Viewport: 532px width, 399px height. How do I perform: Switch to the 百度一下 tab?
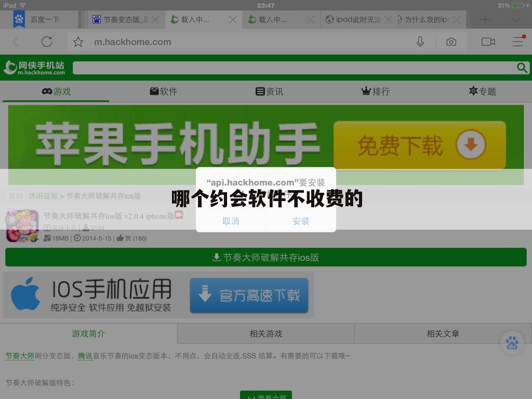[39, 20]
